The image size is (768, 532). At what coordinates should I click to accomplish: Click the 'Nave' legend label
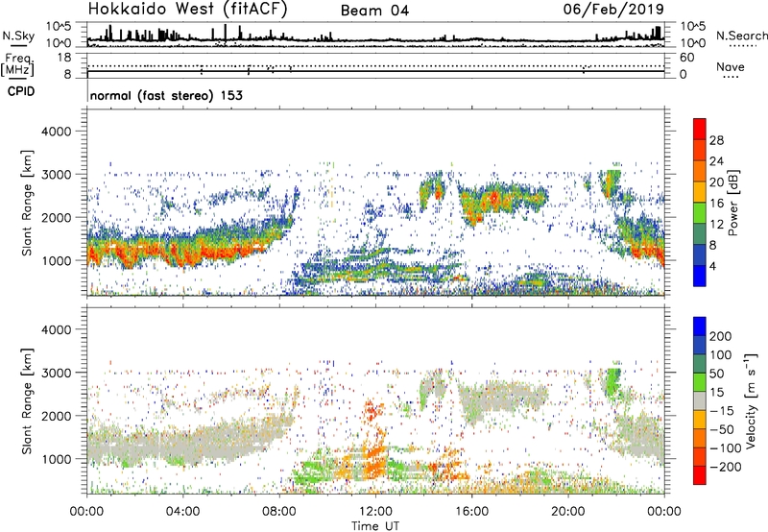pyautogui.click(x=730, y=66)
